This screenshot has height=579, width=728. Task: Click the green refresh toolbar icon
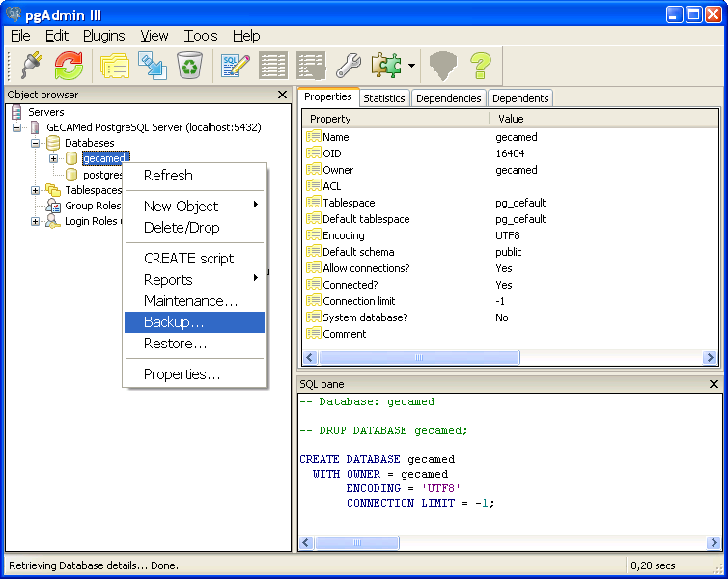tap(69, 66)
